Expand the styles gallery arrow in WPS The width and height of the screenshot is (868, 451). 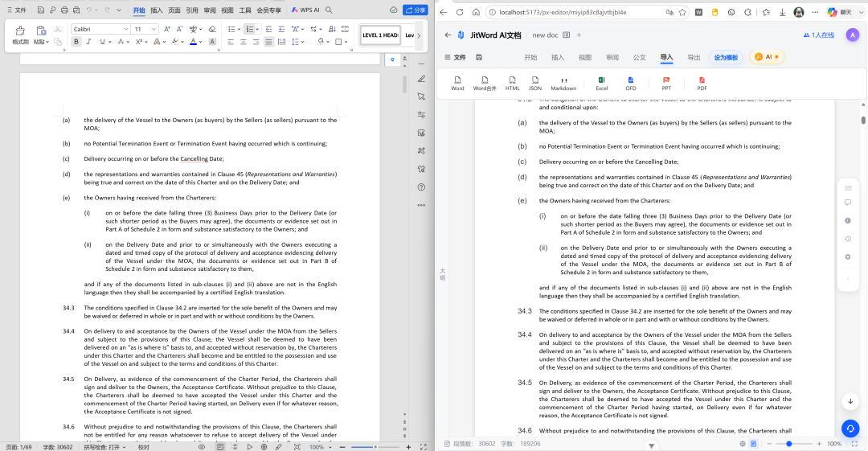[x=419, y=35]
